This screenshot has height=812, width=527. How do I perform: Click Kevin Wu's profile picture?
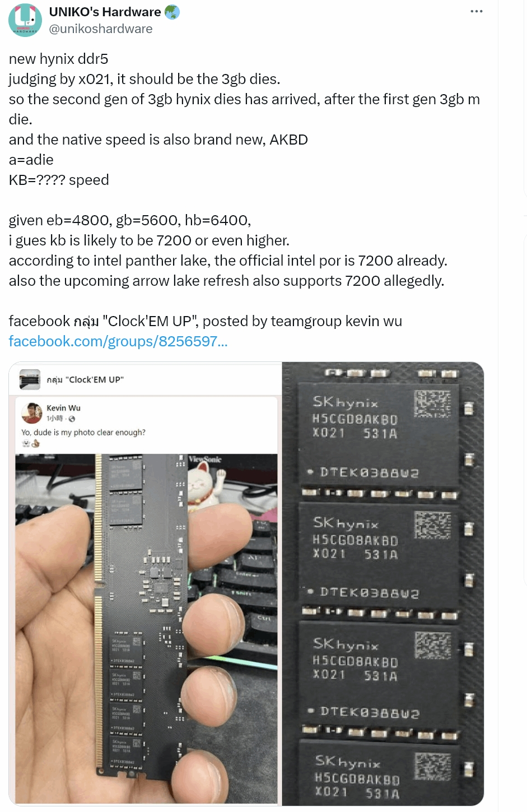tap(32, 412)
